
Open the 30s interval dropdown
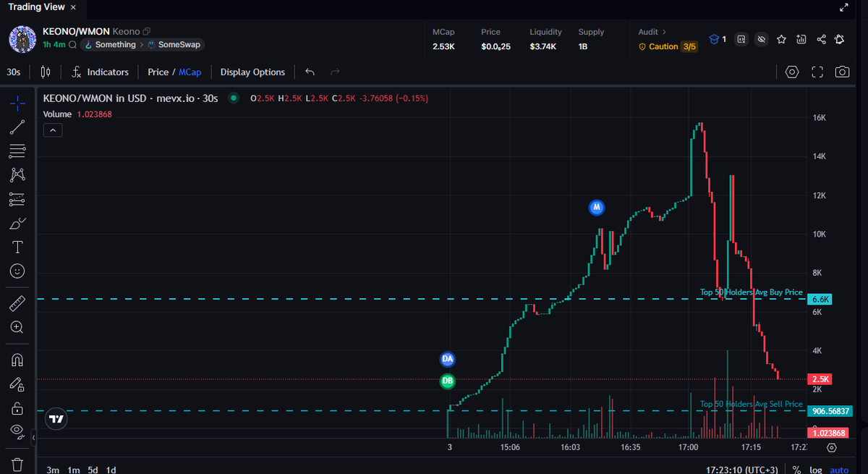pos(14,72)
